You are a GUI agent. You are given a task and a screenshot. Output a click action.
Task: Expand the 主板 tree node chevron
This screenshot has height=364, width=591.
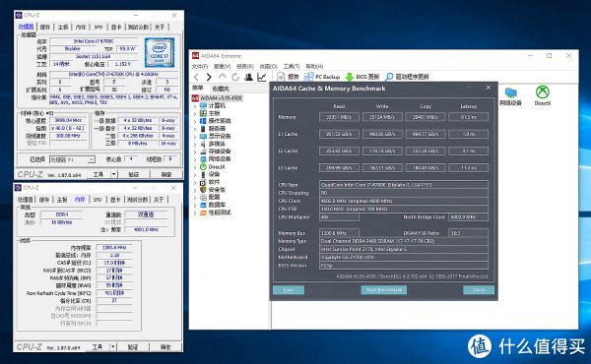point(195,114)
